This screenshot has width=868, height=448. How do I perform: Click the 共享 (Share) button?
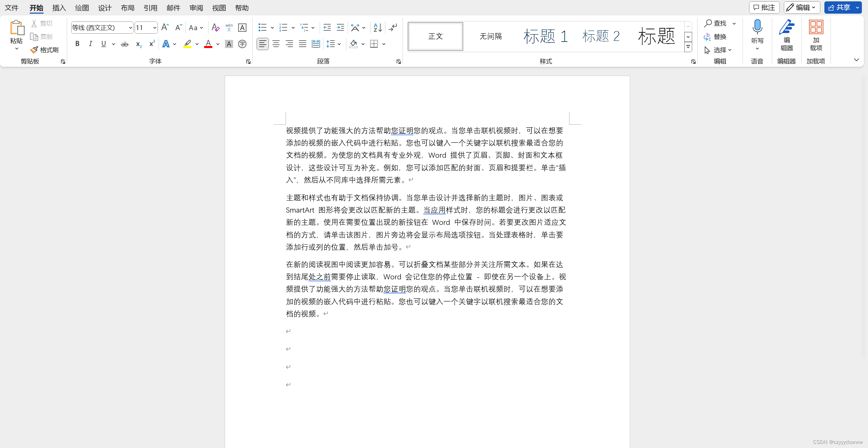[840, 7]
